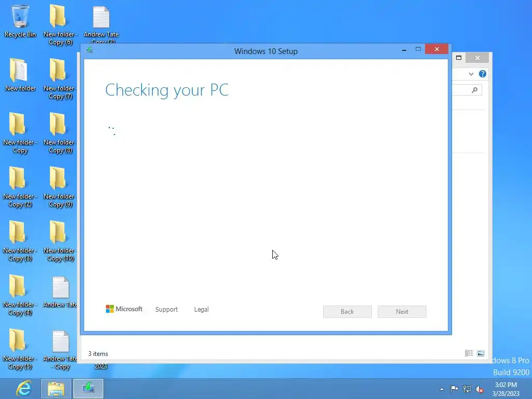This screenshot has width=532, height=399.
Task: Show hidden tray icons arrow
Action: (442, 389)
